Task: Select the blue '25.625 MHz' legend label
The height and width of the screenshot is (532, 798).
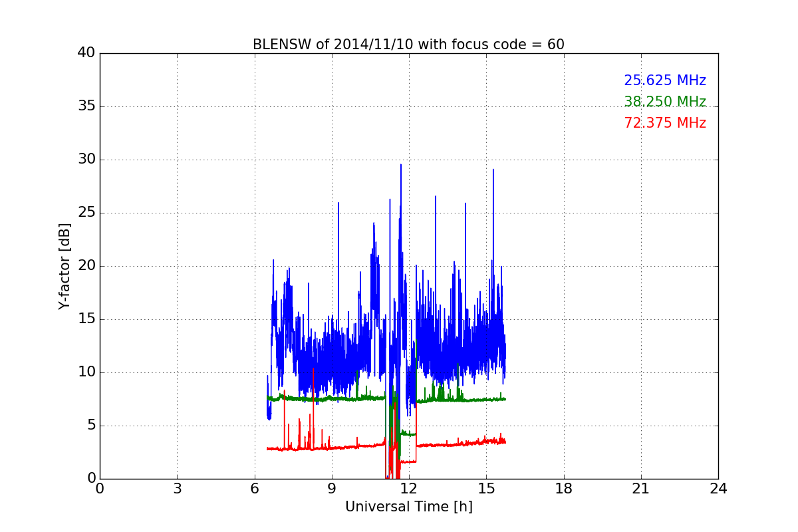Action: [x=665, y=80]
